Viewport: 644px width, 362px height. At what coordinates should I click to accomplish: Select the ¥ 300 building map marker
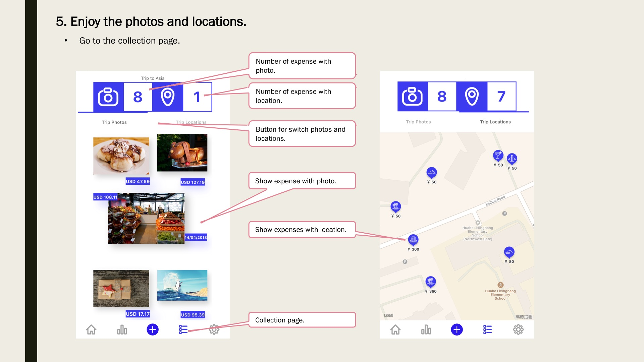413,240
